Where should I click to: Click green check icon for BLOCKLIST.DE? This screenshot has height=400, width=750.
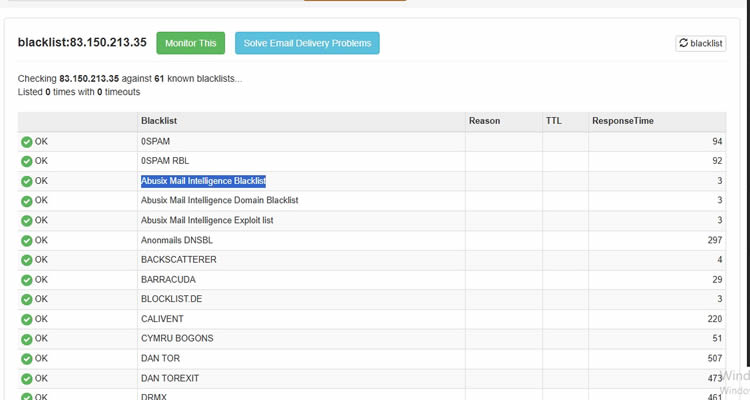27,299
